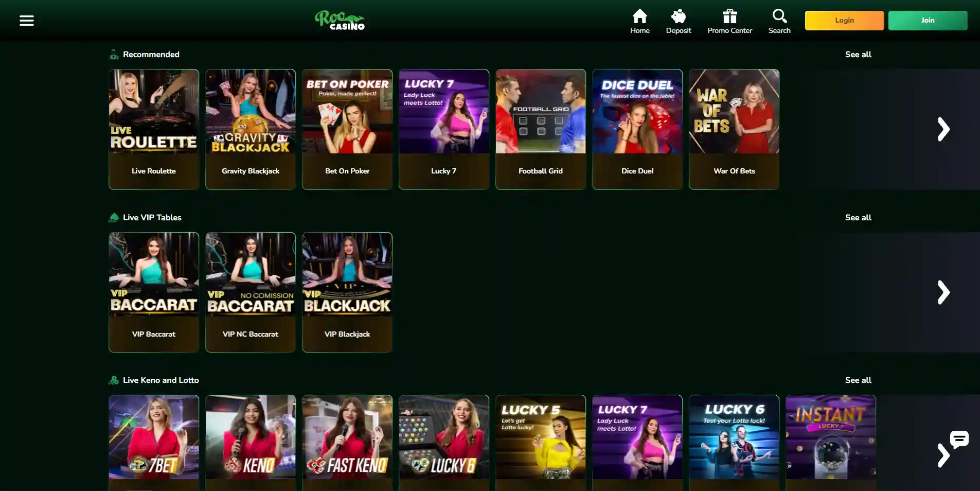
Task: Open VIP Blackjack table thumbnail
Action: coord(347,274)
